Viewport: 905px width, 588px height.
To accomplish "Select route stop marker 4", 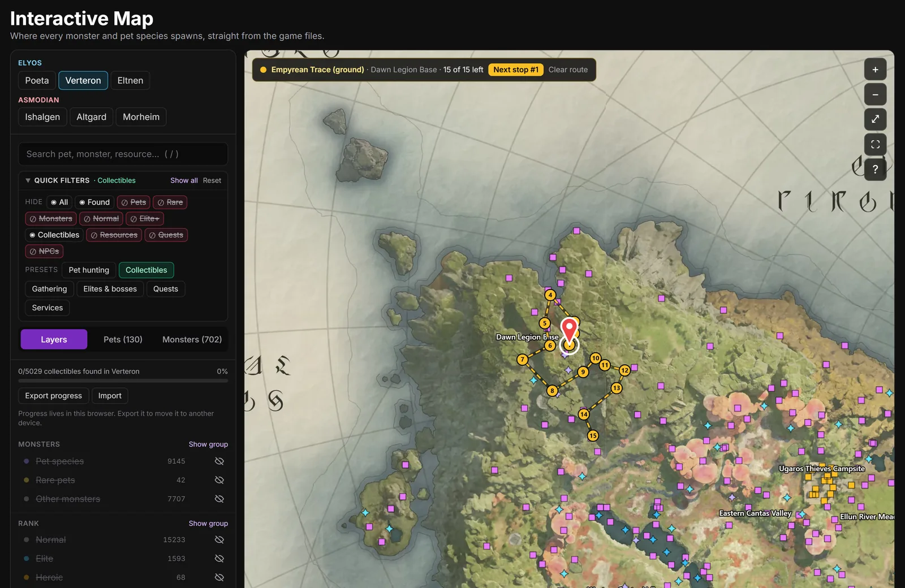I will 550,295.
